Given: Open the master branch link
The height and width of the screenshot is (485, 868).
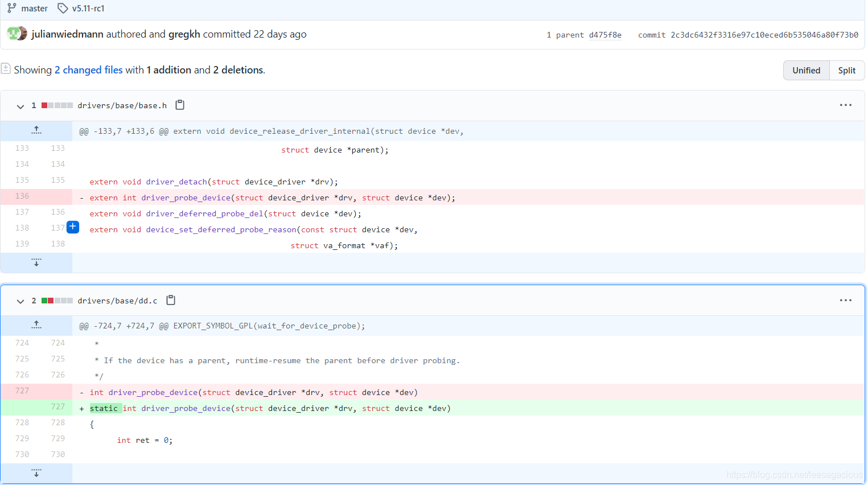Looking at the screenshot, I should pyautogui.click(x=34, y=9).
